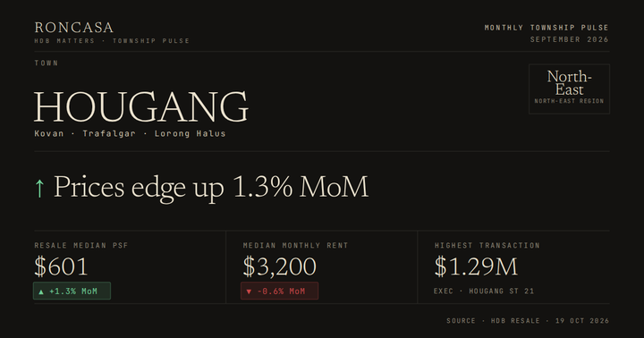Viewport: 644px width, 338px height.
Task: Select the -0.6% MoM red badge
Action: pos(279,291)
